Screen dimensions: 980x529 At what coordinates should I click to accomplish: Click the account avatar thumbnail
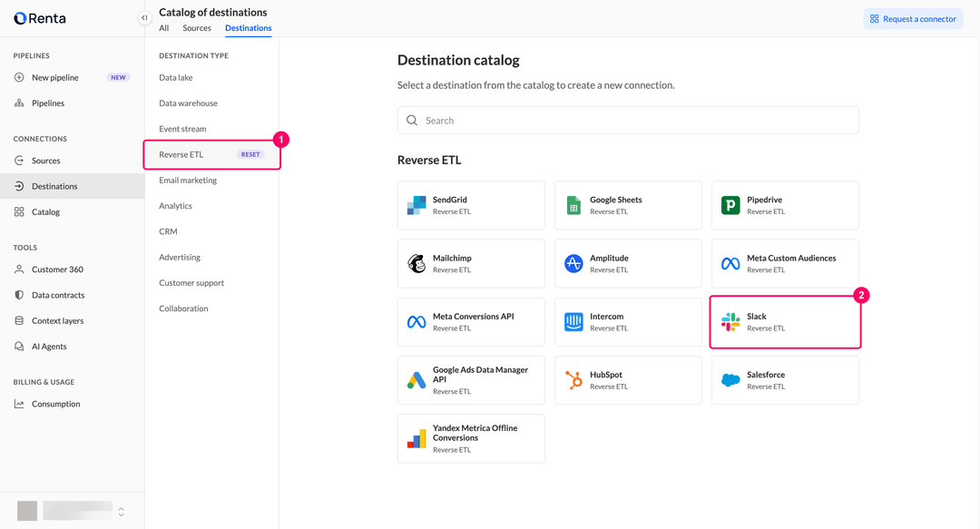coord(27,511)
